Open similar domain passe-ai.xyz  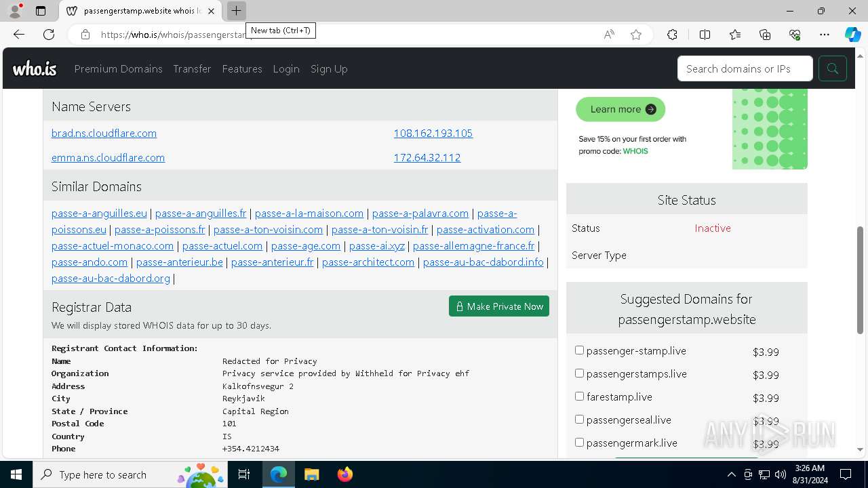point(377,246)
